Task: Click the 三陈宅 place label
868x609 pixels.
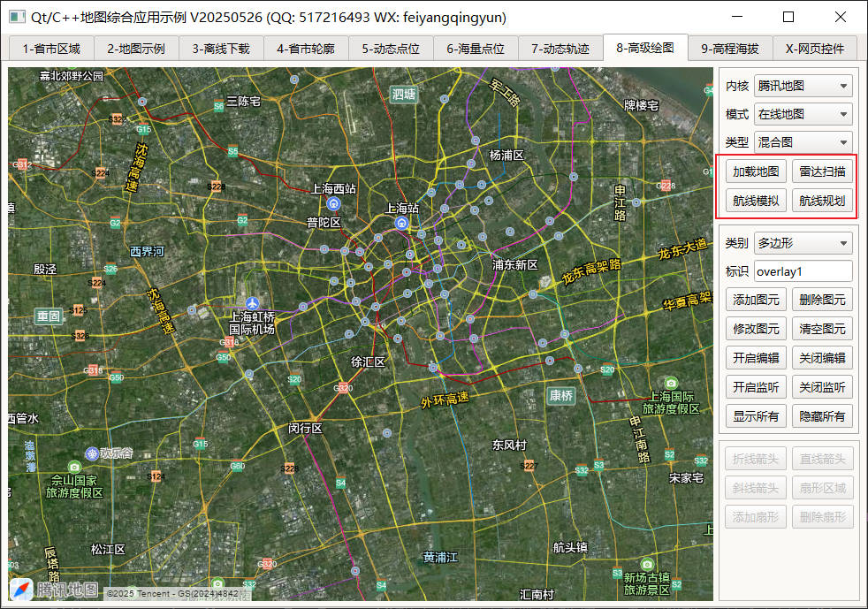Action: click(x=243, y=102)
